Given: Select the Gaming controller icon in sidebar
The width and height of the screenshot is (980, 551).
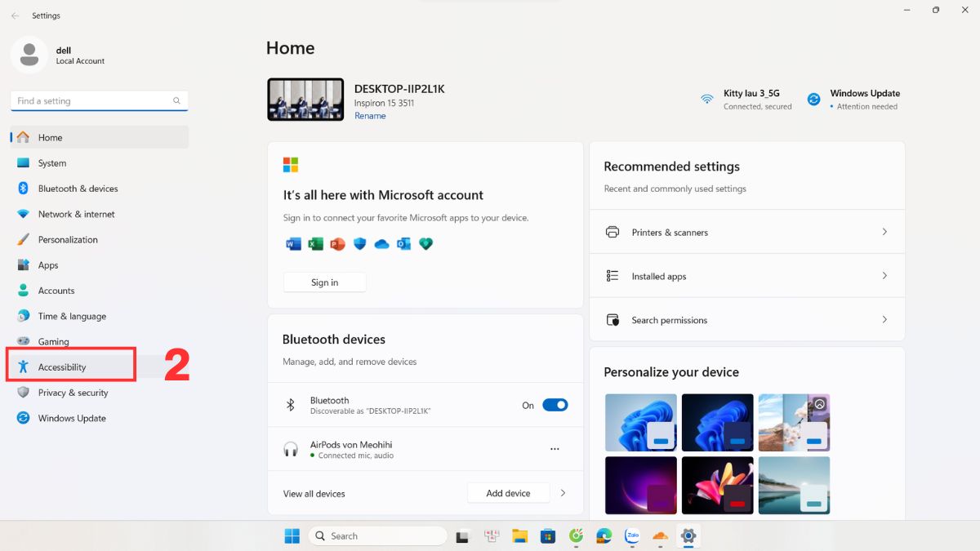Looking at the screenshot, I should click(23, 341).
